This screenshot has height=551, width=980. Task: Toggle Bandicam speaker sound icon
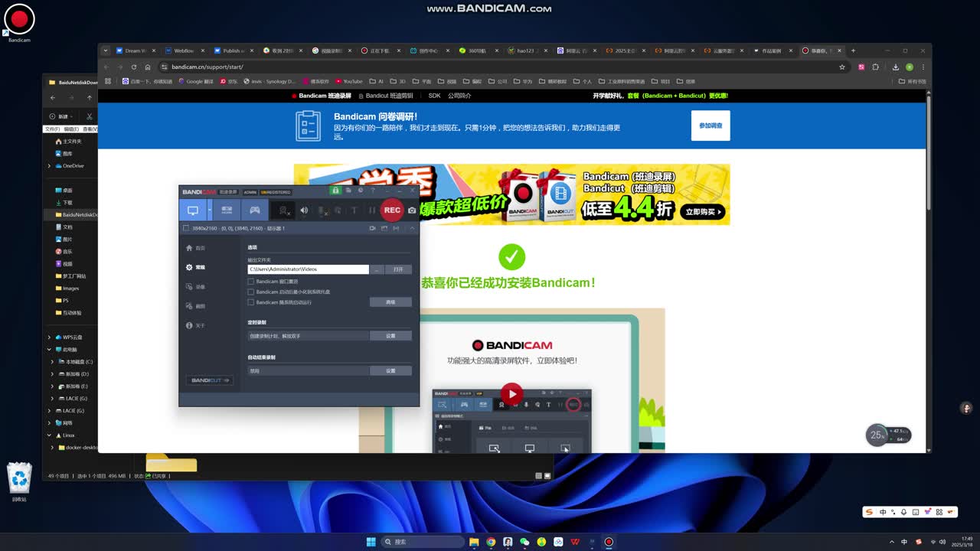304,210
